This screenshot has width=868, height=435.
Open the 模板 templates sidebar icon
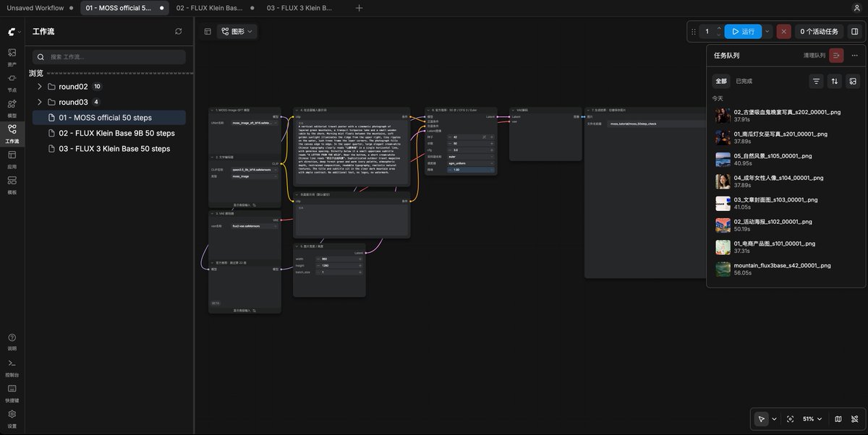[x=12, y=184]
